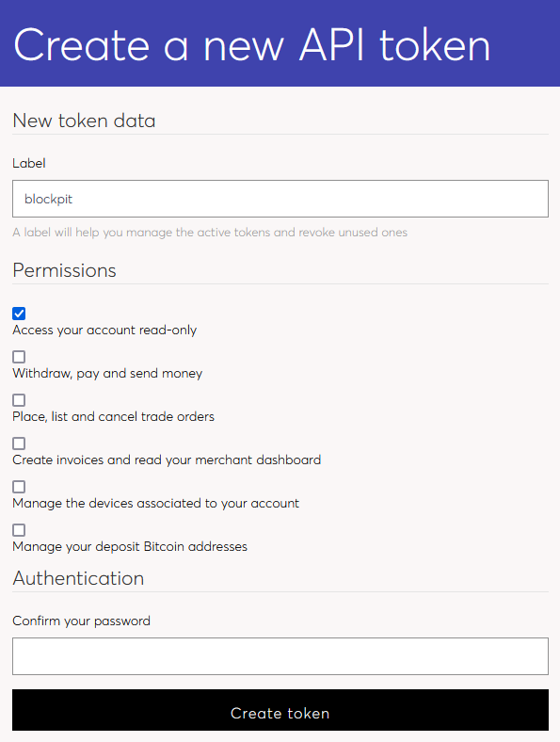Screen dimensions: 560x742
Task: Click the 'Access your account read-only' label text
Action: pos(104,331)
